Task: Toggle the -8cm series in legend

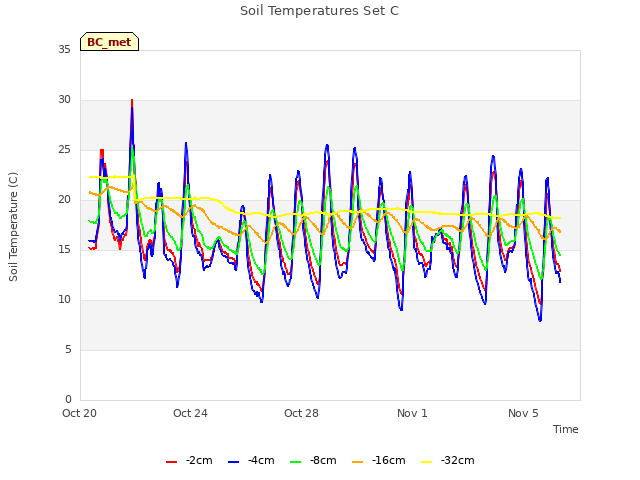Action: (x=313, y=461)
